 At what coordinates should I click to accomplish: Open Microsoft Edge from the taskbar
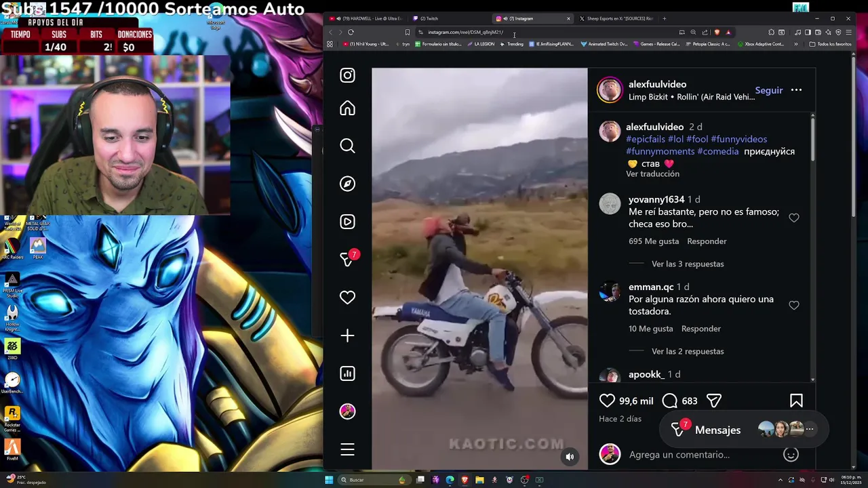450,480
